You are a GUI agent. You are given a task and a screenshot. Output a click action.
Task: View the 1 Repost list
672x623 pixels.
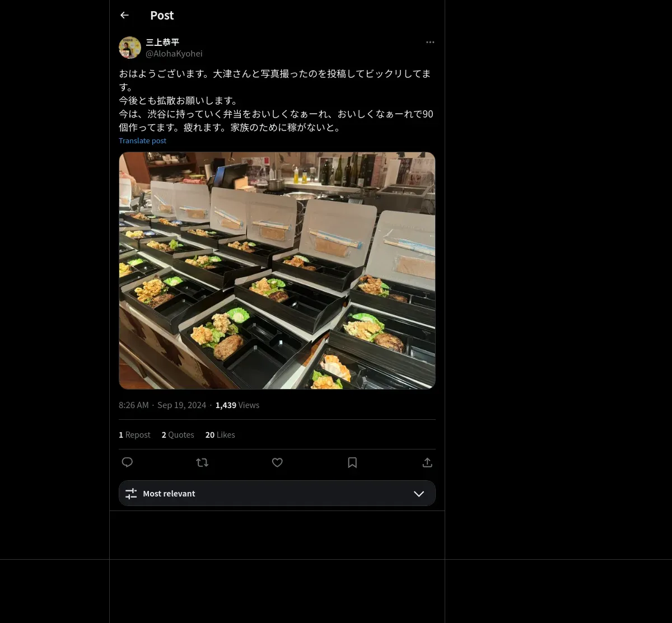(134, 435)
